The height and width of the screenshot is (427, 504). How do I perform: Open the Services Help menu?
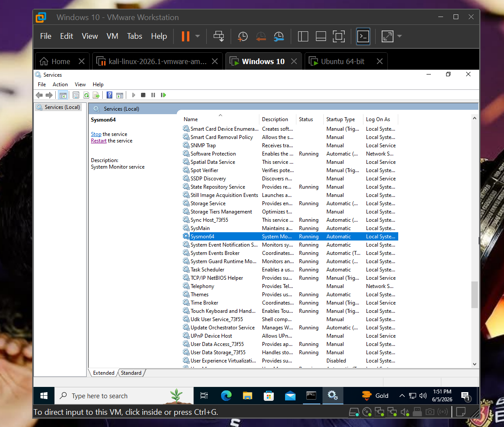click(98, 84)
